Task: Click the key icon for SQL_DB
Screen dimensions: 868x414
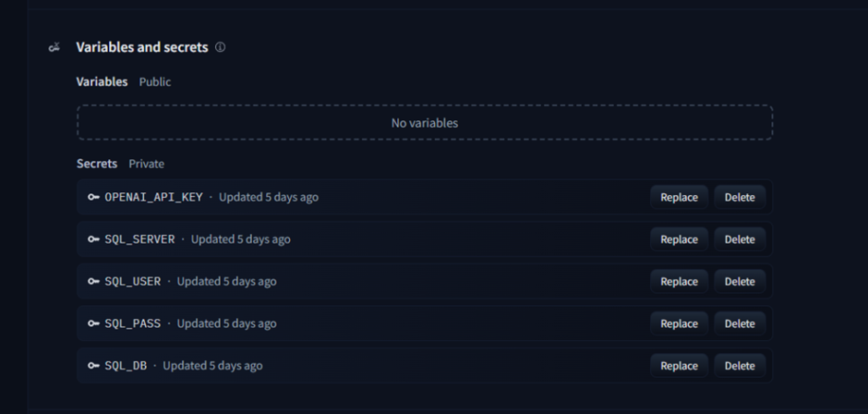Action: tap(93, 366)
